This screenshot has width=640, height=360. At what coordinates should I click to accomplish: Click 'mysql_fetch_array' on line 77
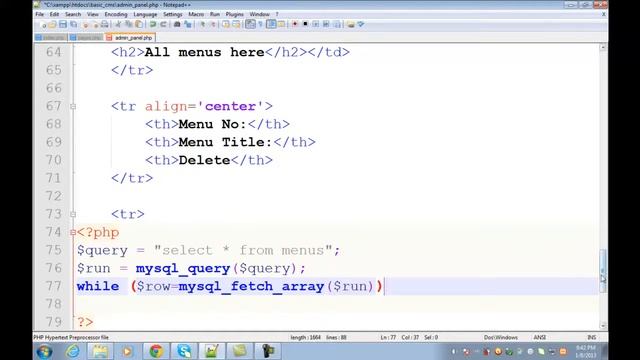click(x=251, y=287)
